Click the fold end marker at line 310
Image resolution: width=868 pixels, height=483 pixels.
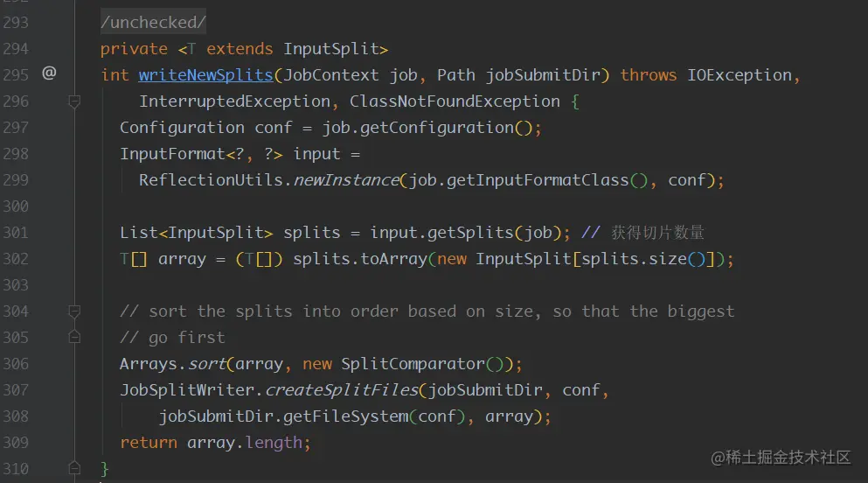74,469
